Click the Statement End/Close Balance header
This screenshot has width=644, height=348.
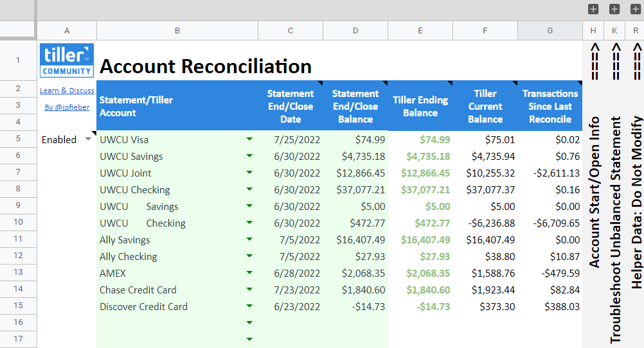click(355, 107)
